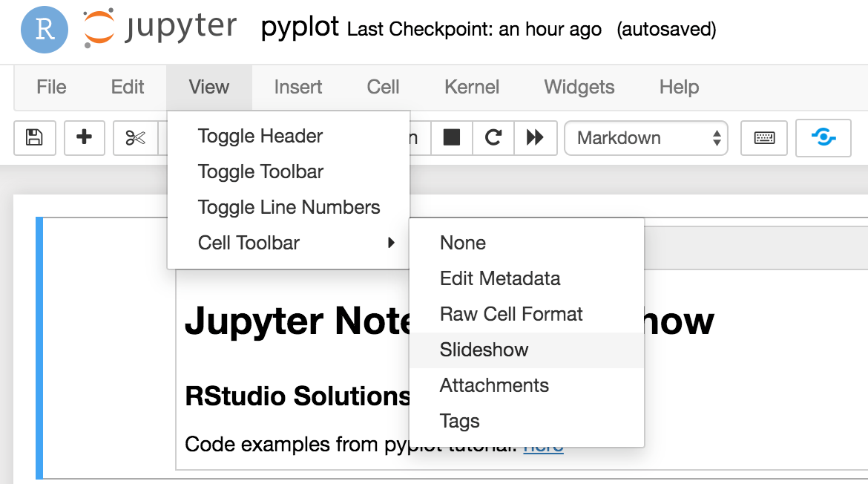Open the Markdown cell type dropdown
This screenshot has width=868, height=484.
pyautogui.click(x=645, y=138)
